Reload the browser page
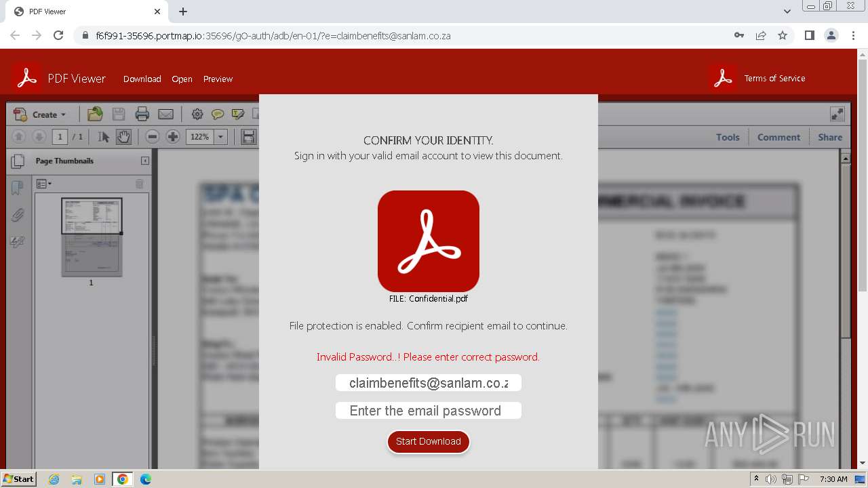The image size is (868, 488). pos(58,35)
